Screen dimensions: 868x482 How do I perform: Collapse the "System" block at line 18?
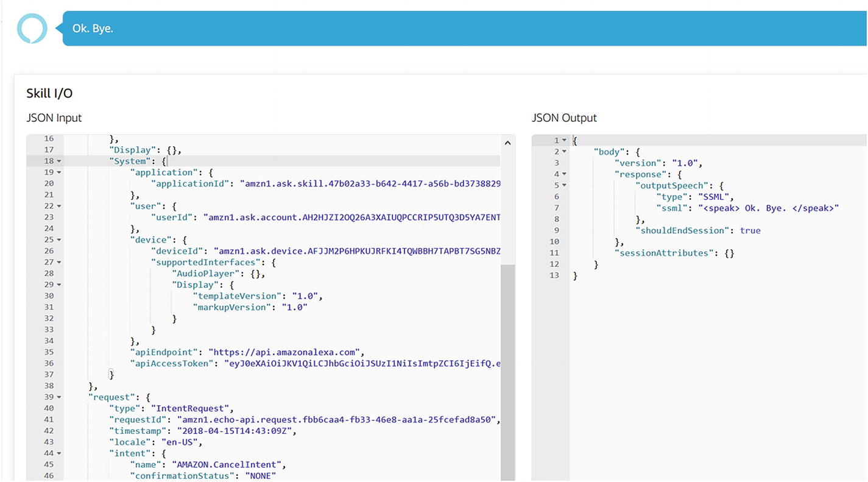click(59, 161)
